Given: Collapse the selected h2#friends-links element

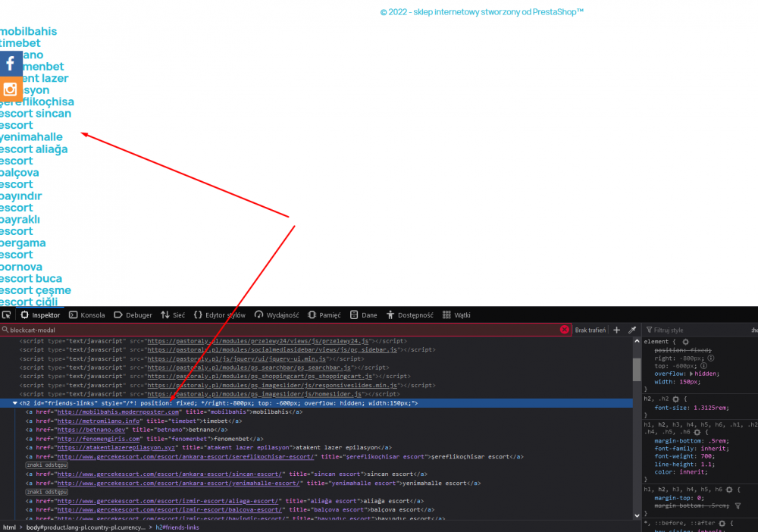Looking at the screenshot, I should point(15,402).
